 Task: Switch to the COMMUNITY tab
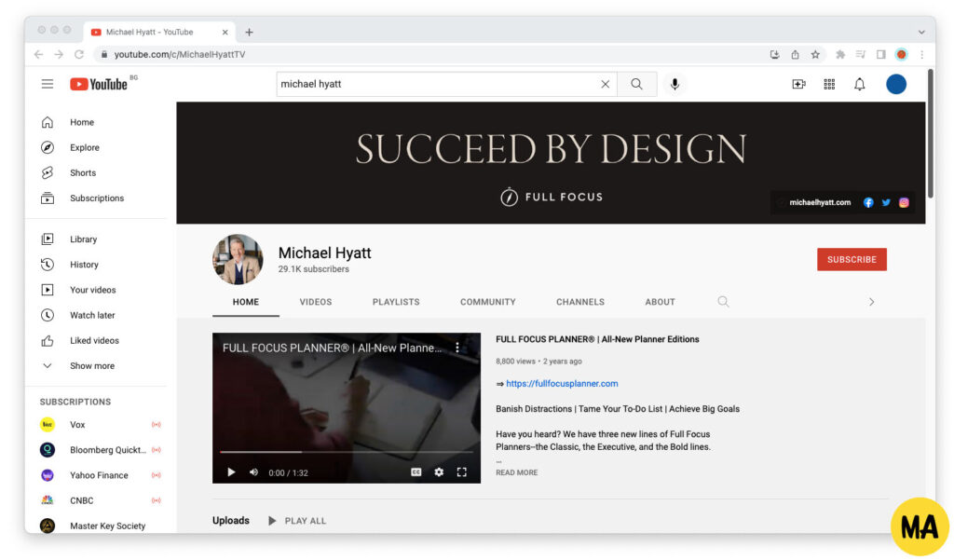click(x=488, y=302)
